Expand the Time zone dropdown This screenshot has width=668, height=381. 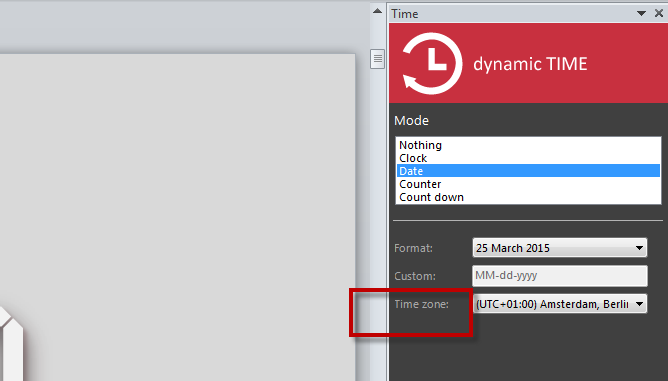coord(559,304)
